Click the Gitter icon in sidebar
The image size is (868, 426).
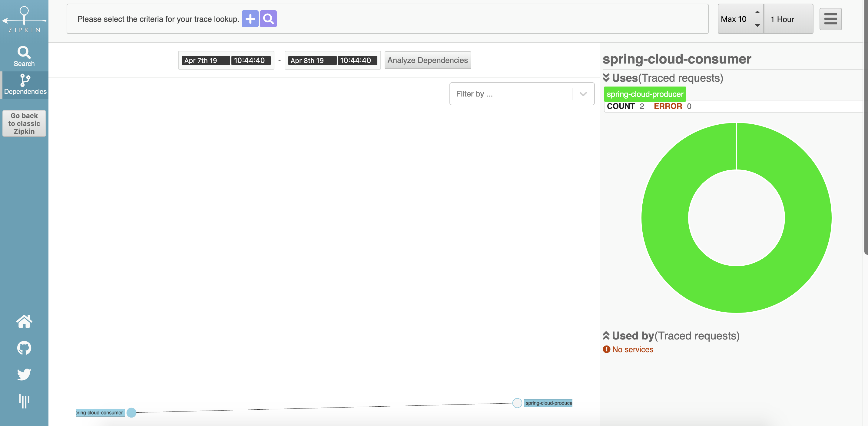[24, 401]
